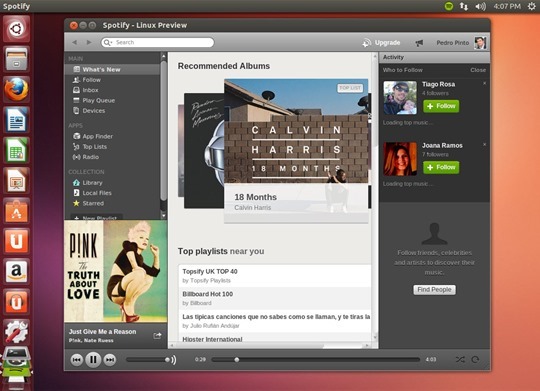
Task: Dismiss the Joana Ramos suggestion
Action: [x=484, y=144]
